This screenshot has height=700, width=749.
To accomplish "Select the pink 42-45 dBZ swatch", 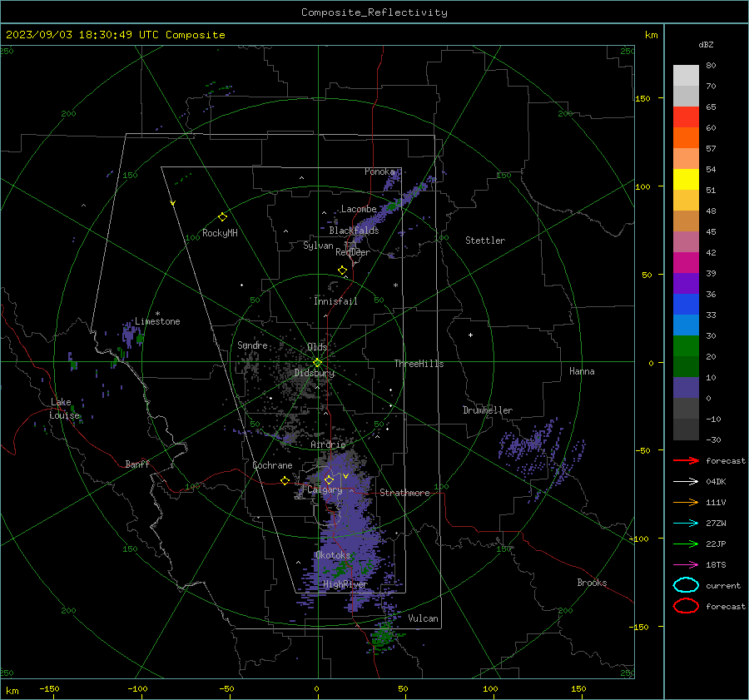I will [x=686, y=242].
